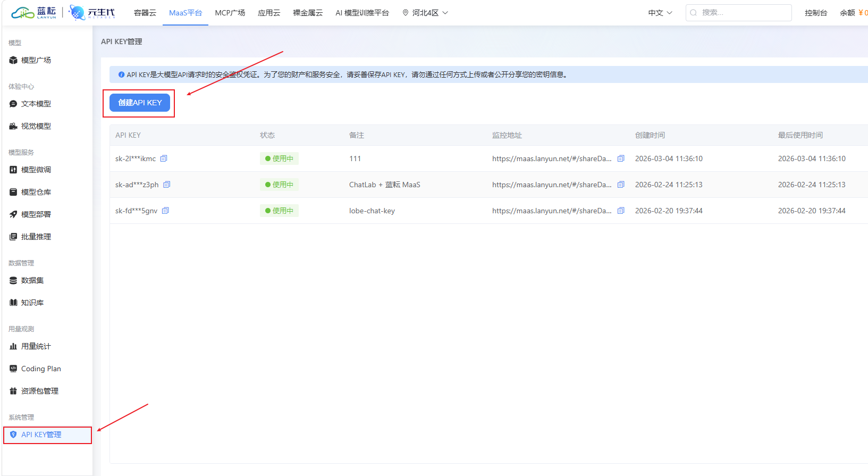
Task: Click the lobe-chat-key remark
Action: point(372,211)
